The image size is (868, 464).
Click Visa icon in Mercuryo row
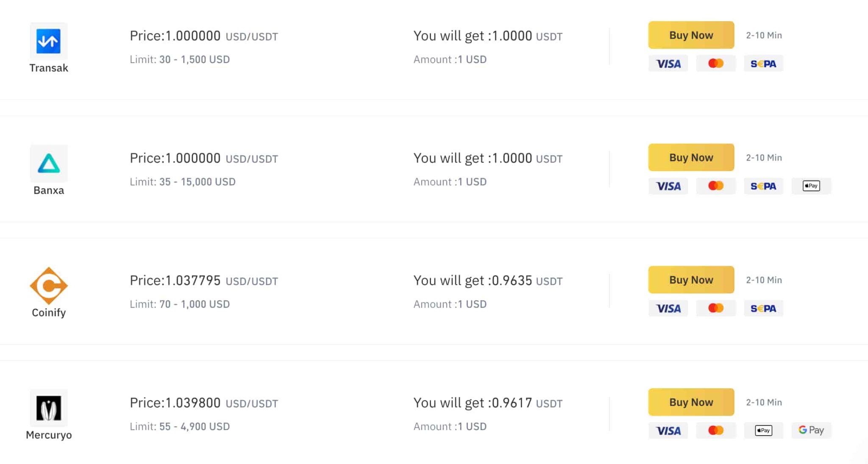668,431
